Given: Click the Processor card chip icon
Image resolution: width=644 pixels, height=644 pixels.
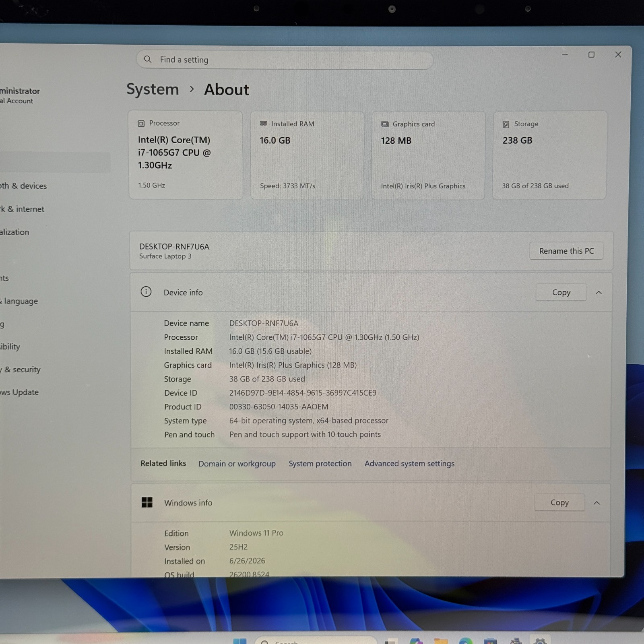Looking at the screenshot, I should tap(141, 124).
